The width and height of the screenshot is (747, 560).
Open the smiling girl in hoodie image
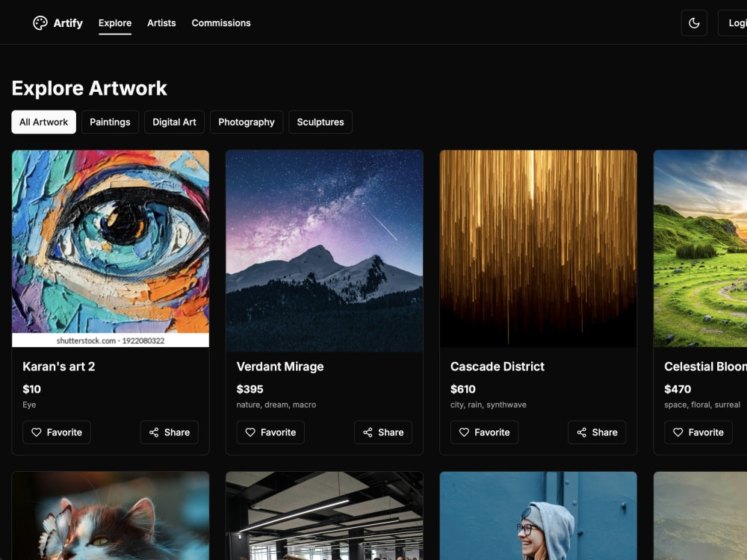(x=539, y=516)
